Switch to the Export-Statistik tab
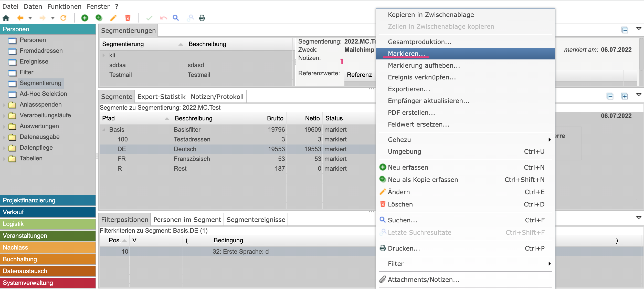 (x=161, y=97)
